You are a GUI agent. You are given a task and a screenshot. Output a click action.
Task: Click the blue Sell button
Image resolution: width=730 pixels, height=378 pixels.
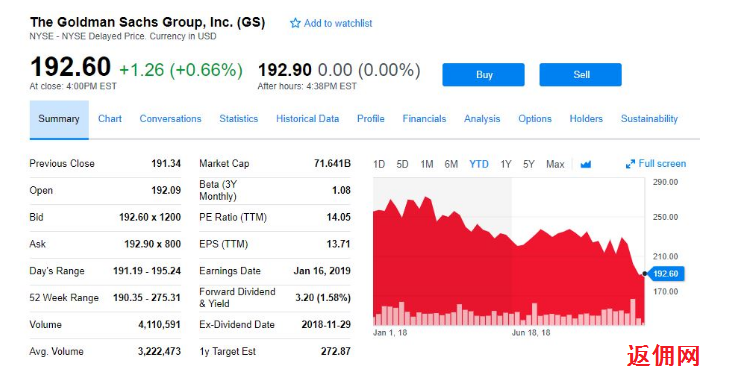pos(581,75)
